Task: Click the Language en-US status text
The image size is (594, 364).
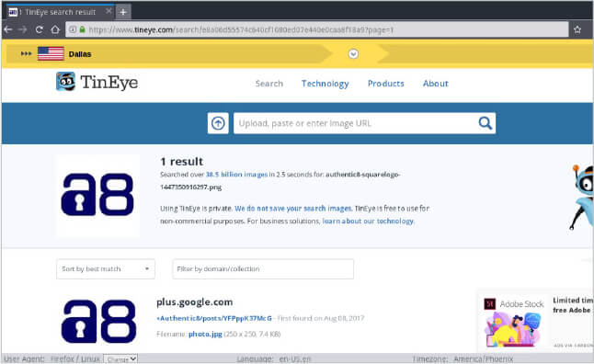Action: (273, 358)
